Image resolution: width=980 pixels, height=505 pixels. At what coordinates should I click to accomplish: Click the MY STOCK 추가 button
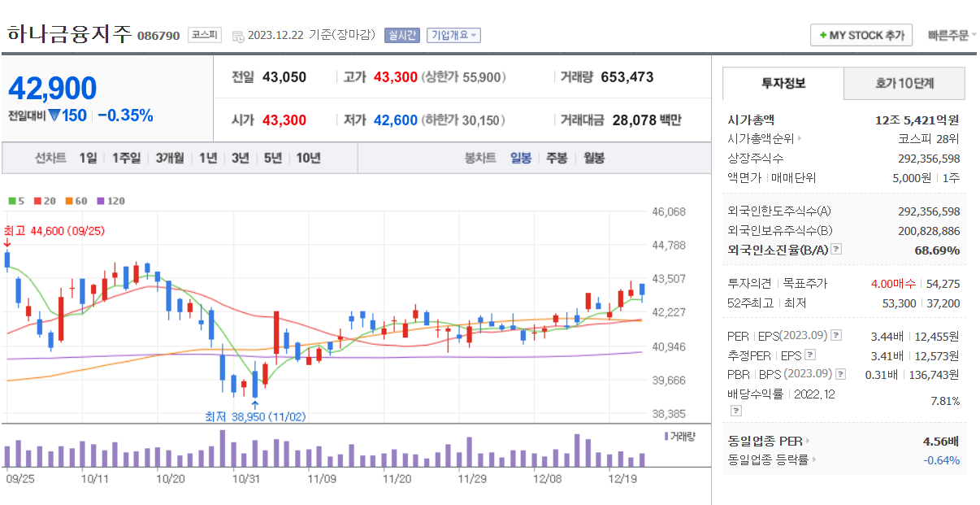(861, 36)
